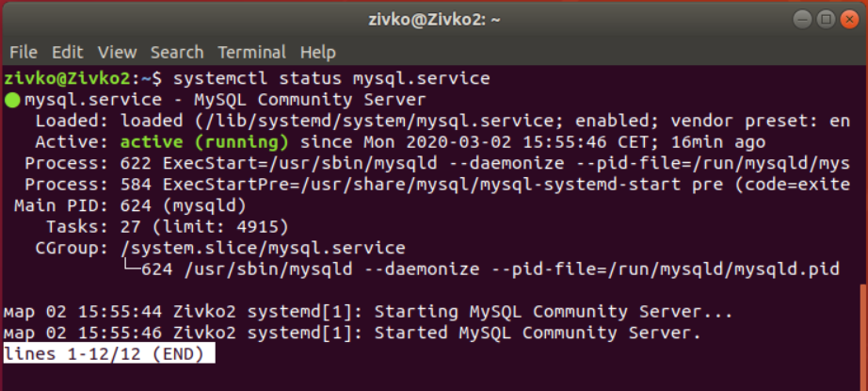
Task: Open the Help menu
Action: point(318,52)
